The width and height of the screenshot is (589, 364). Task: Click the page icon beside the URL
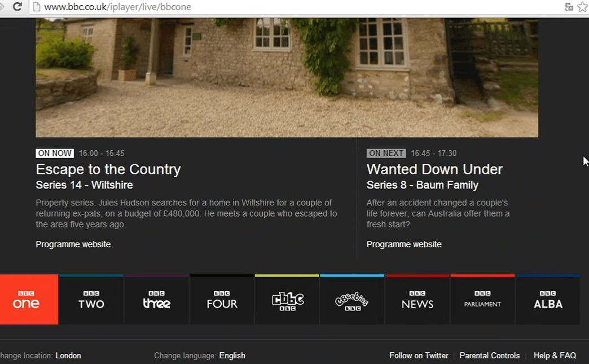click(37, 7)
